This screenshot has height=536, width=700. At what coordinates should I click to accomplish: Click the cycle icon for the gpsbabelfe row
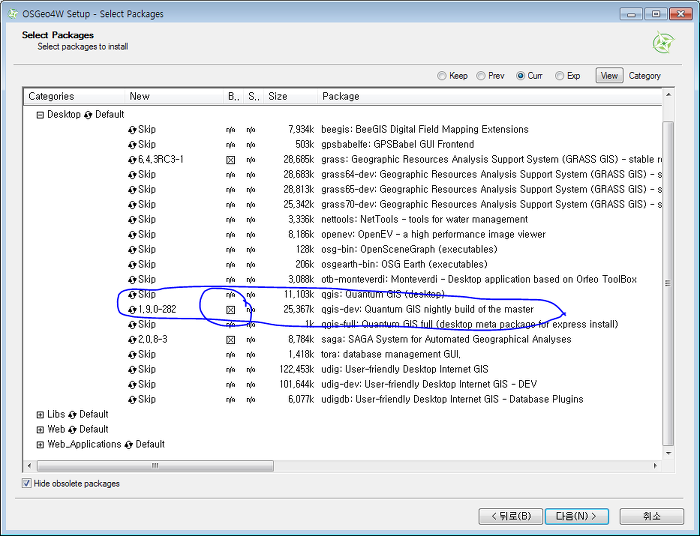tap(132, 145)
